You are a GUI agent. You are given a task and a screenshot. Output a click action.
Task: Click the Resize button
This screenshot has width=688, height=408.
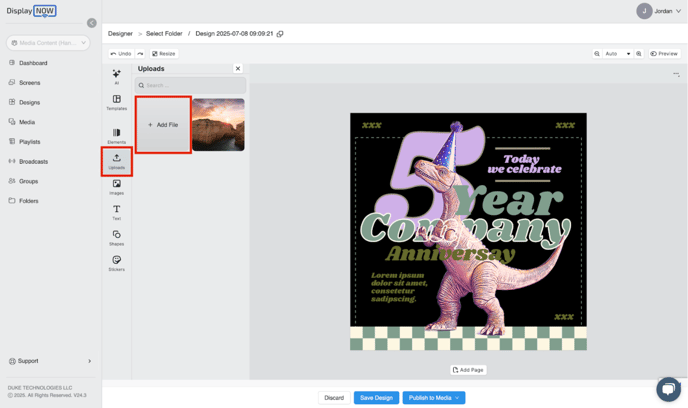coord(164,54)
